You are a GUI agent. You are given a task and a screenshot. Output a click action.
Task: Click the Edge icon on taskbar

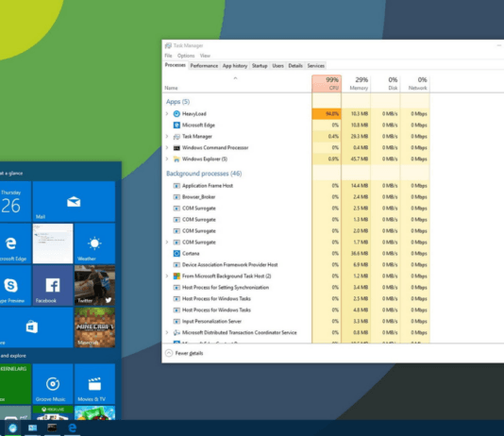(x=73, y=428)
